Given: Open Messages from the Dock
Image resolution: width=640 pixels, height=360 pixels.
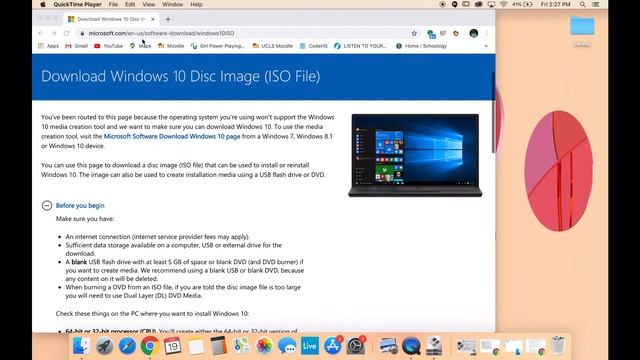Looking at the screenshot, I should 287,346.
